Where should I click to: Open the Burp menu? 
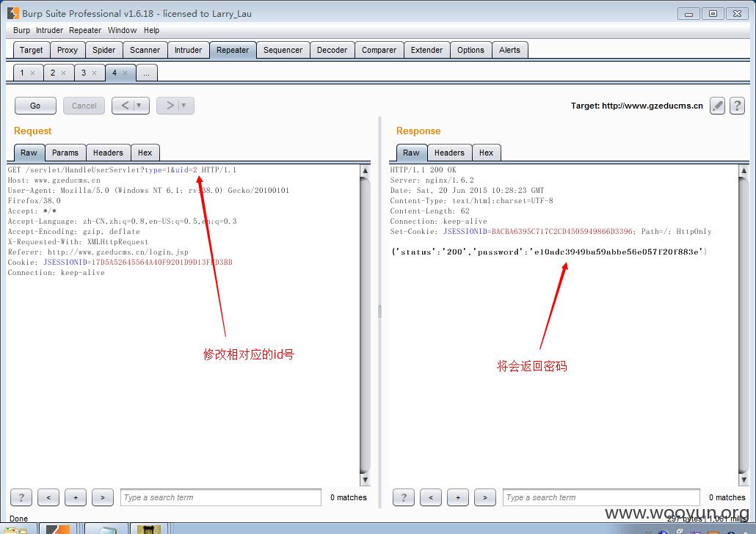[21, 30]
